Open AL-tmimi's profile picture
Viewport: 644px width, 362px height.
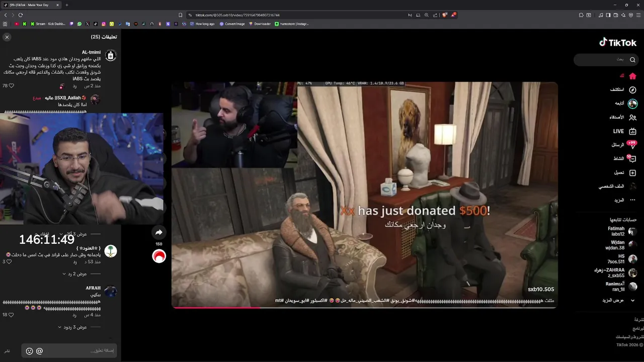111,56
